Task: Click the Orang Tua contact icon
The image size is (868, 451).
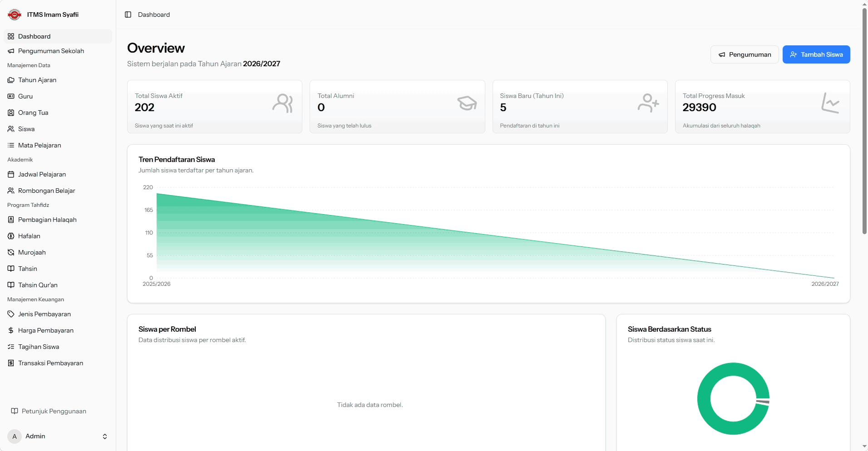Action: point(11,113)
